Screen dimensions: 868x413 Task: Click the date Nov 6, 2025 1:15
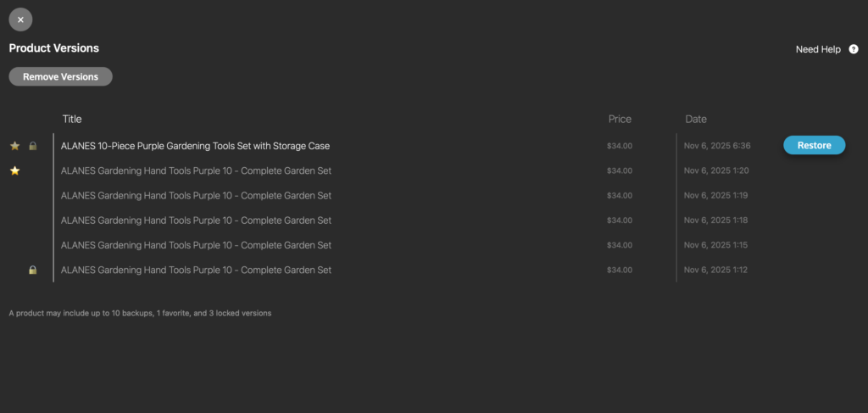(717, 245)
